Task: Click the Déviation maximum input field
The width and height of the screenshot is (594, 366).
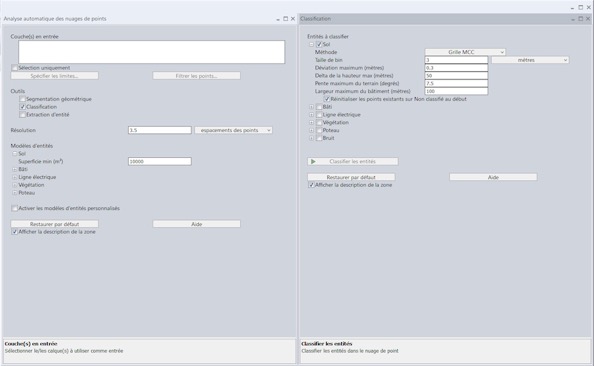Action: [x=456, y=68]
